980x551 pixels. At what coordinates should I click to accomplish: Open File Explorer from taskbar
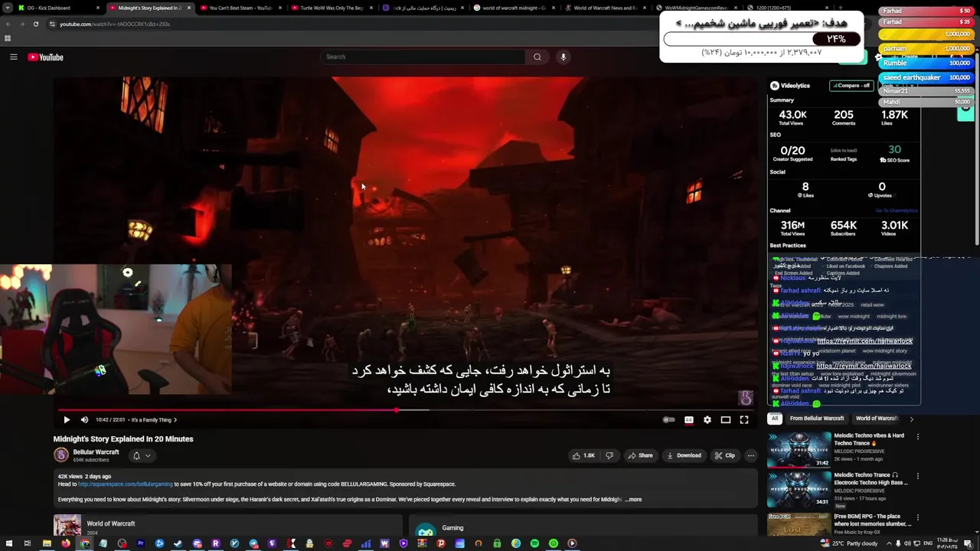47,543
